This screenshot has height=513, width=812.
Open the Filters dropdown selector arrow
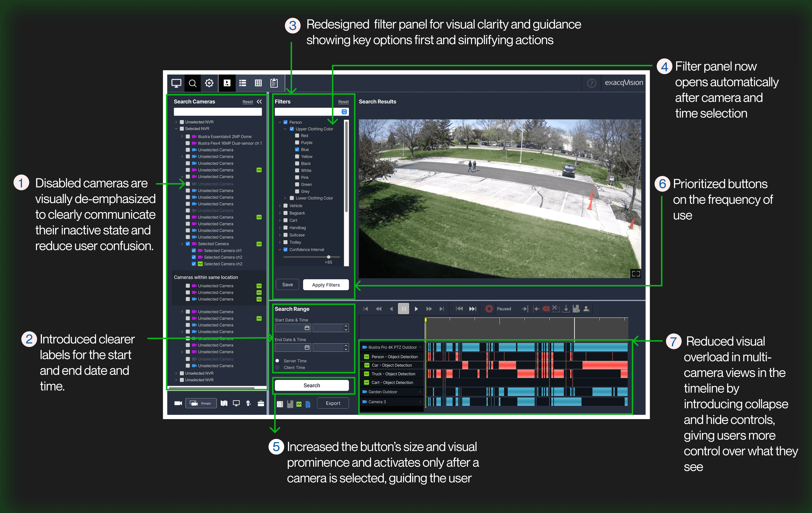click(x=344, y=112)
